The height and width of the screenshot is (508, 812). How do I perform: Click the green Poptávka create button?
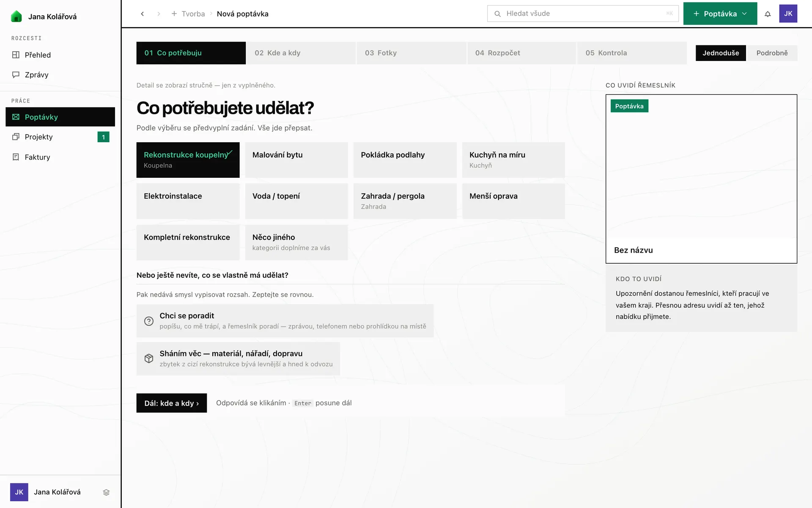[x=720, y=14]
